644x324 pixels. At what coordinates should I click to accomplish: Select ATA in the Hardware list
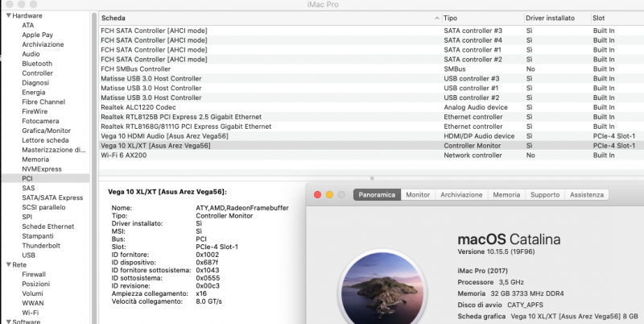pyautogui.click(x=28, y=25)
